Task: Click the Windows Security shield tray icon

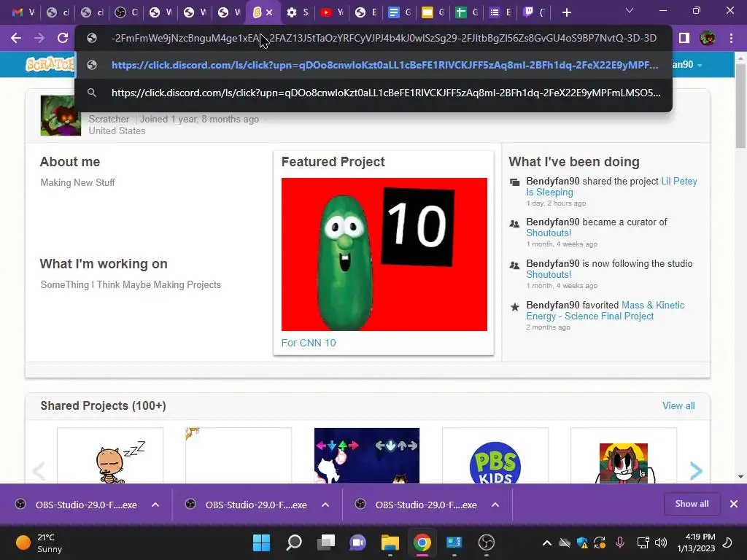Action: 581,542
